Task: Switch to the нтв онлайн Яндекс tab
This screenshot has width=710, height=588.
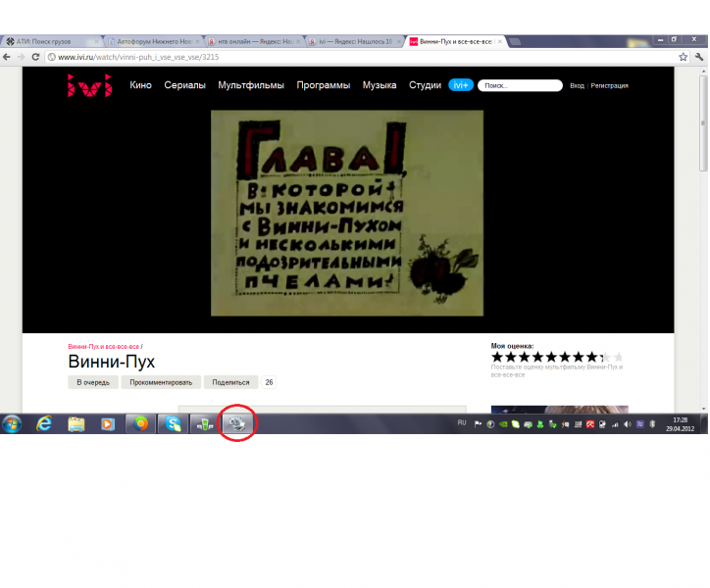Action: (x=254, y=41)
